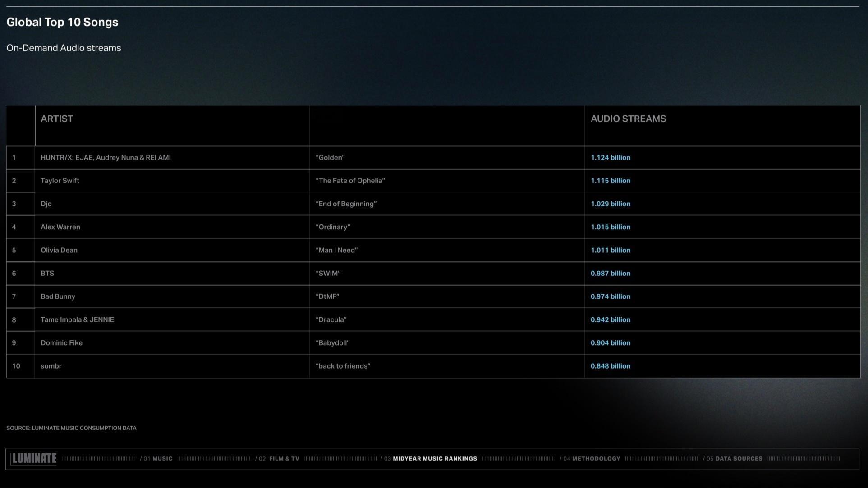Select artist BTS

coord(47,274)
